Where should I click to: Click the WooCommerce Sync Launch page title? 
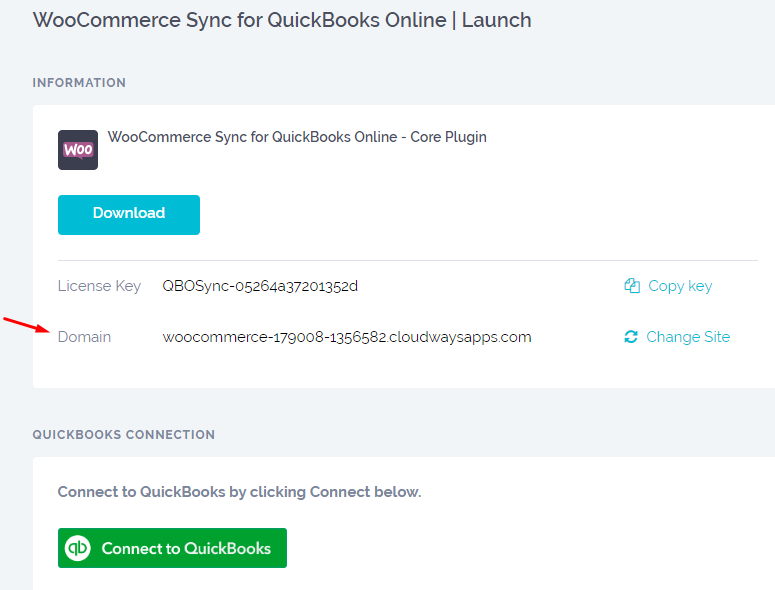click(x=282, y=20)
